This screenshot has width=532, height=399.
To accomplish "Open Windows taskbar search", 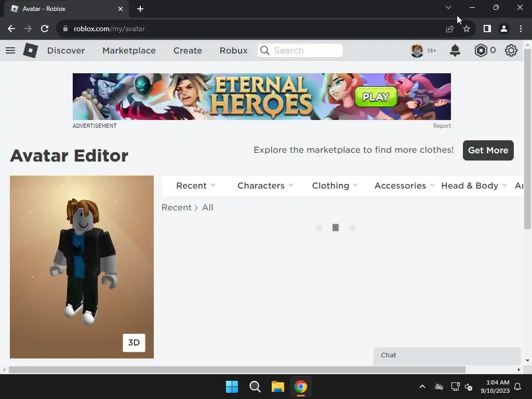I will click(255, 387).
